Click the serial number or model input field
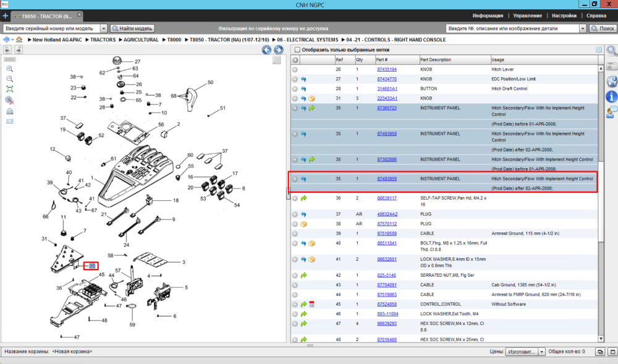 pyautogui.click(x=52, y=28)
